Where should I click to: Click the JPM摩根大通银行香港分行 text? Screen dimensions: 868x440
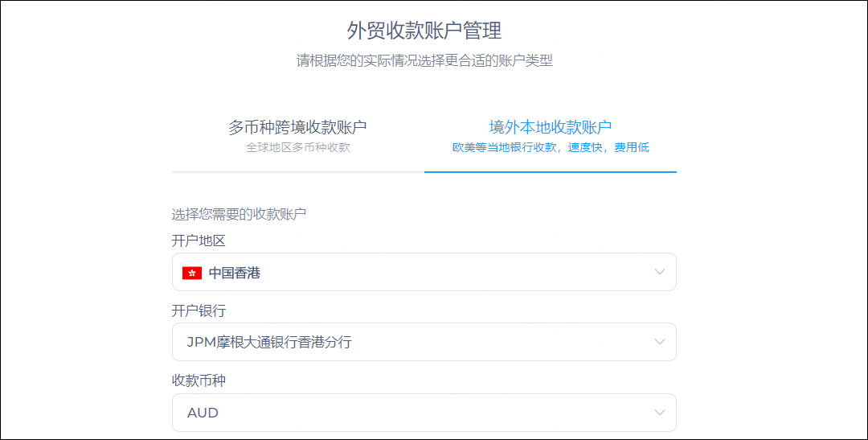tap(269, 342)
